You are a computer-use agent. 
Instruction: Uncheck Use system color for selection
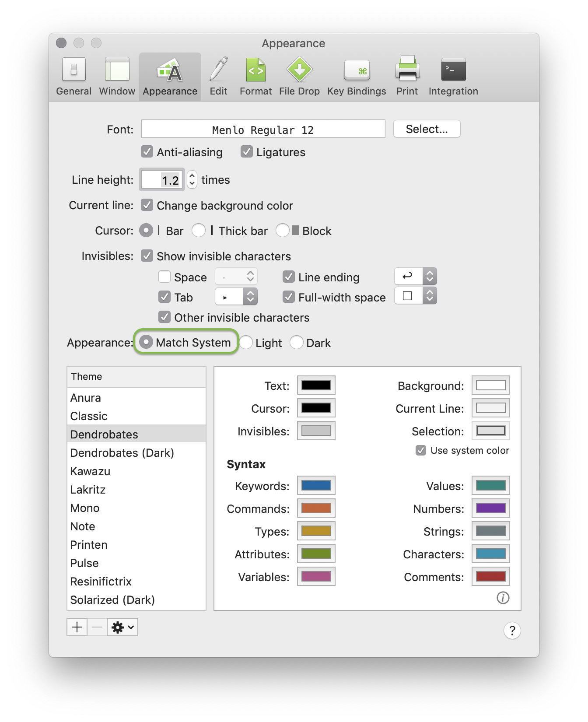click(x=421, y=450)
